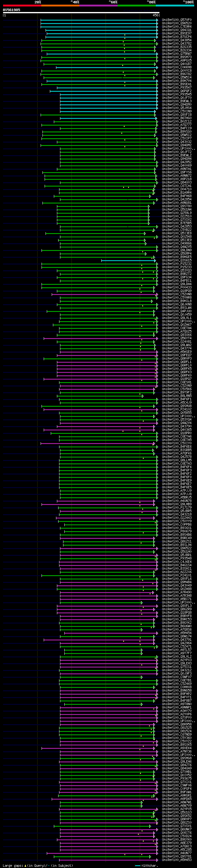197x868 pixels.
Task: Click the orange ~40% identity legend segment
Action: (60, 6)
